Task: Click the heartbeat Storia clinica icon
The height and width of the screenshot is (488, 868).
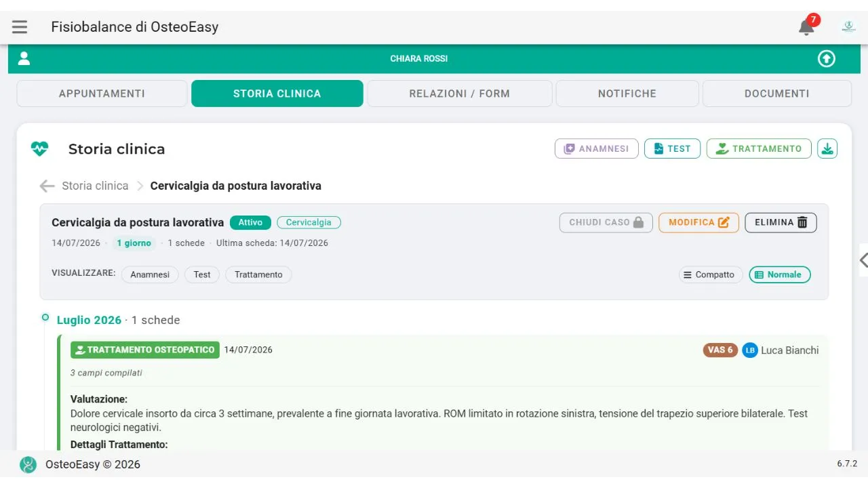Action: pyautogui.click(x=40, y=148)
